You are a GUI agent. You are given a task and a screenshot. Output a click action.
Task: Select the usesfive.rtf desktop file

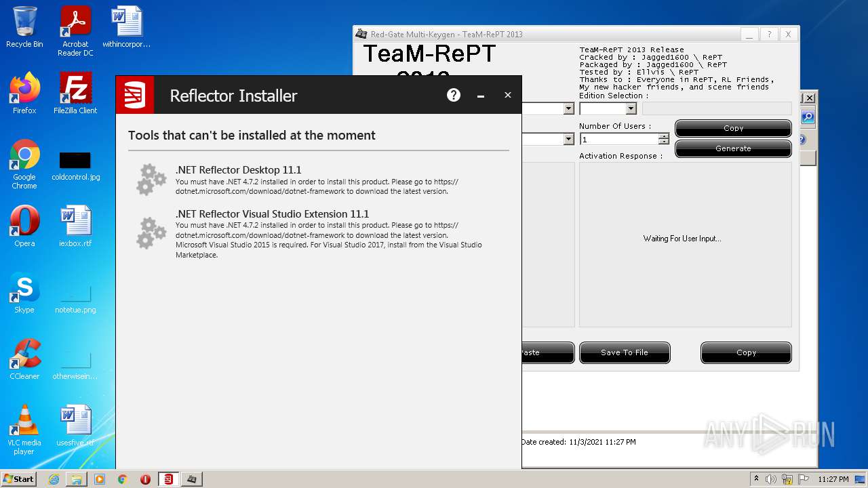pos(75,426)
